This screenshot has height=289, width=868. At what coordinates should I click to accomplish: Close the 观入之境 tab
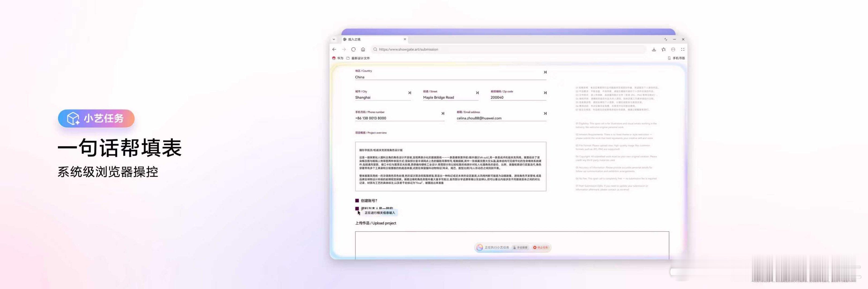pos(405,39)
